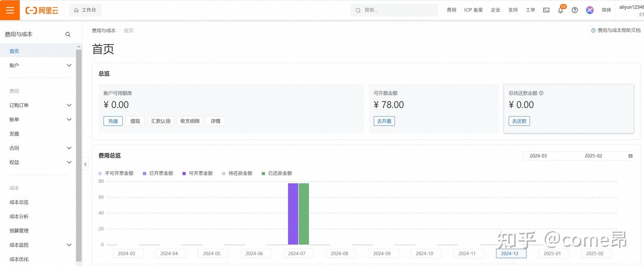Open 成本总览 in the sidebar
The width and height of the screenshot is (644, 266).
pos(38,202)
